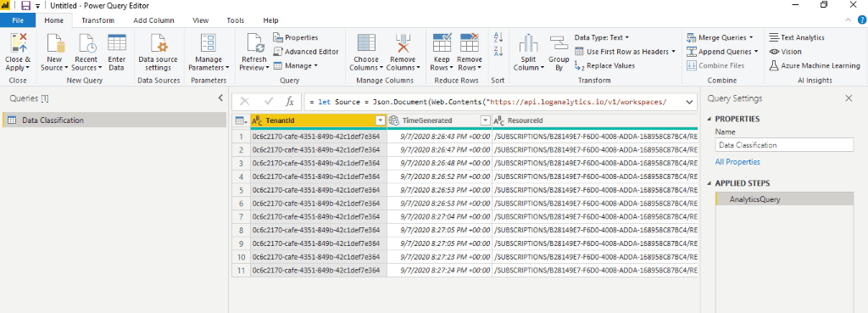Click the ResourceId ABC type icon

point(498,120)
